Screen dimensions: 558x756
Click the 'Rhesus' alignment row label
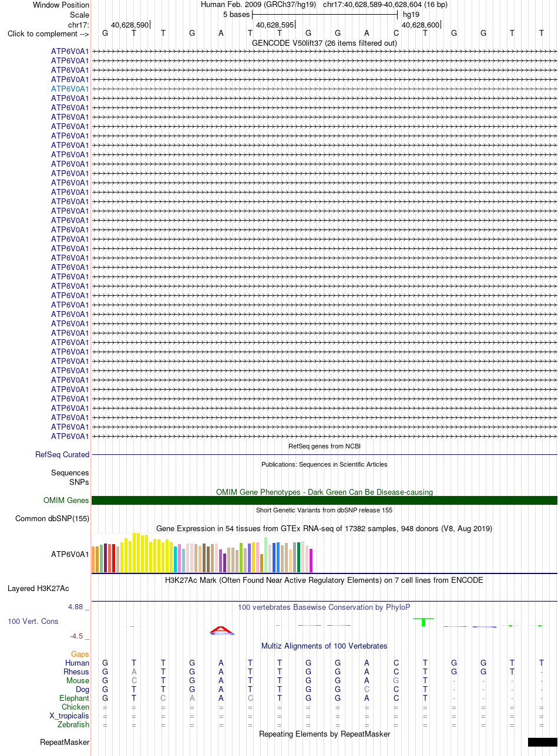coord(76,671)
